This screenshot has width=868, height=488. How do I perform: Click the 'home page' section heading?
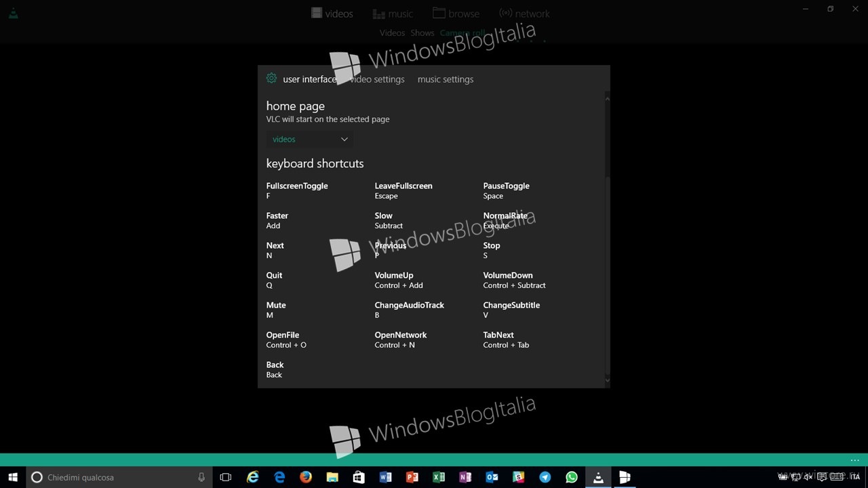(x=296, y=106)
